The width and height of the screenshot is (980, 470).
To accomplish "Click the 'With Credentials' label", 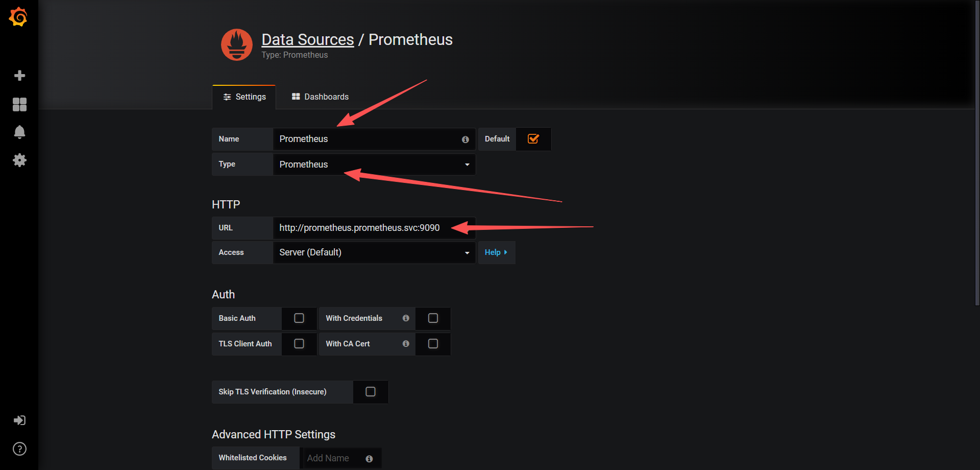I will coord(354,318).
